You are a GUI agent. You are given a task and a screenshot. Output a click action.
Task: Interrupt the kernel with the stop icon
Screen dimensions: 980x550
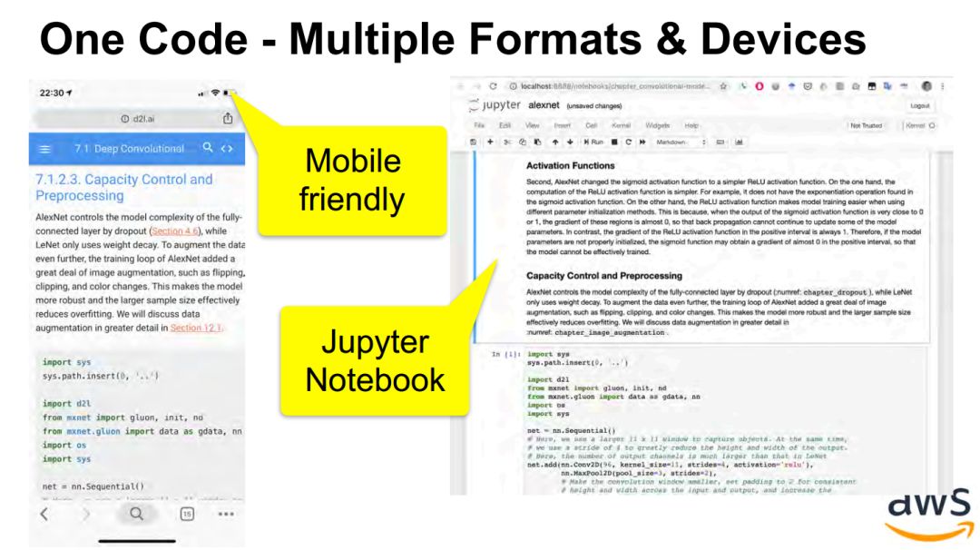point(614,142)
